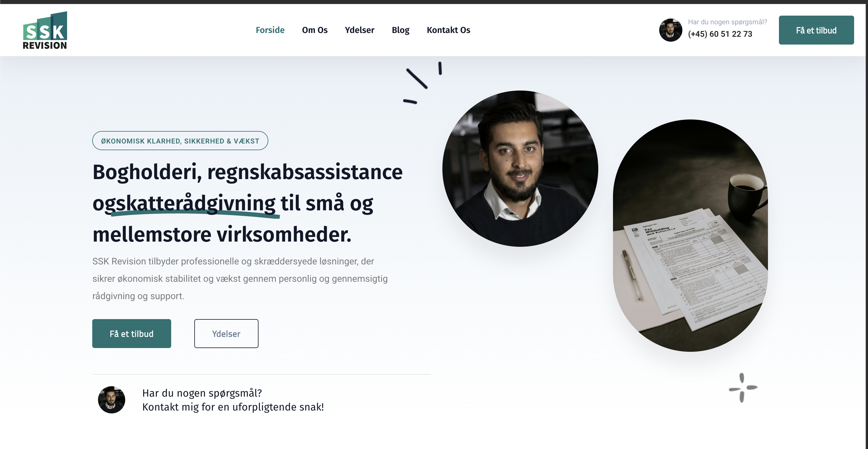Call the (+45) 60 51 22 73 number
This screenshot has width=868, height=449.
coord(720,34)
